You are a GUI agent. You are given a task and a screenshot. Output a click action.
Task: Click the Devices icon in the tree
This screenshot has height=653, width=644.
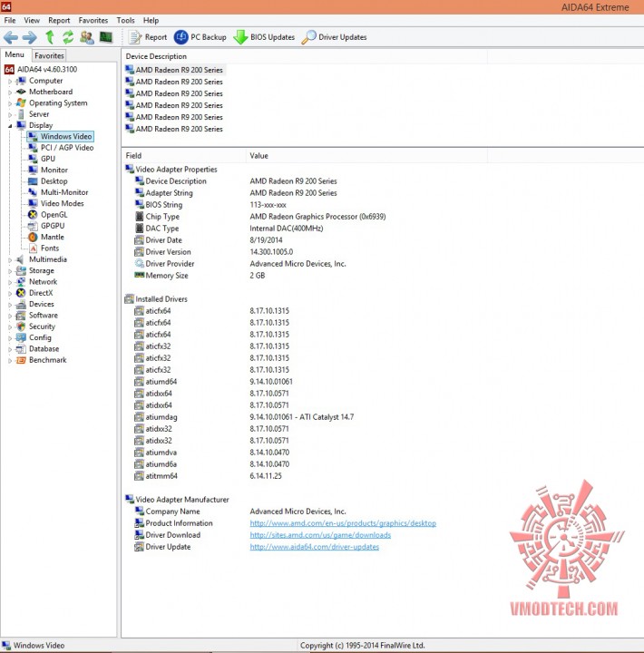(21, 305)
